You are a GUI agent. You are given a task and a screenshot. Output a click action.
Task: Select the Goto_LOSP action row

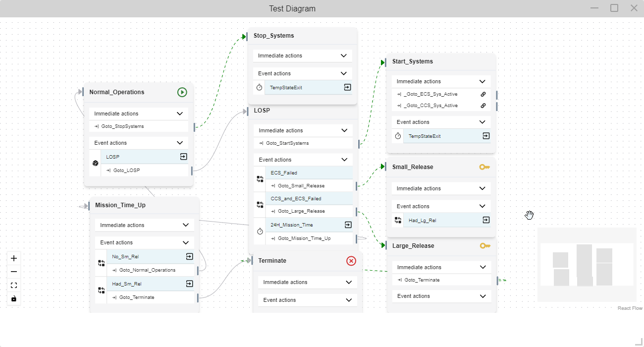[x=145, y=170]
